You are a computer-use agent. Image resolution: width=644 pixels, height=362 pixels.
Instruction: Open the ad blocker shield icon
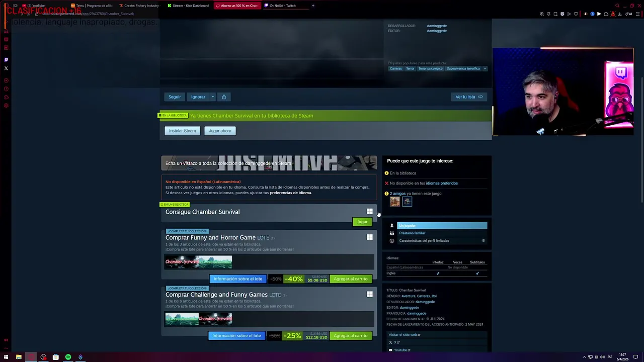click(x=562, y=14)
